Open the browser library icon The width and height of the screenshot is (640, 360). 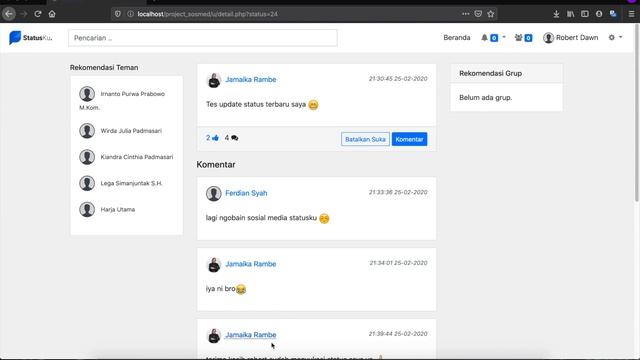point(570,14)
